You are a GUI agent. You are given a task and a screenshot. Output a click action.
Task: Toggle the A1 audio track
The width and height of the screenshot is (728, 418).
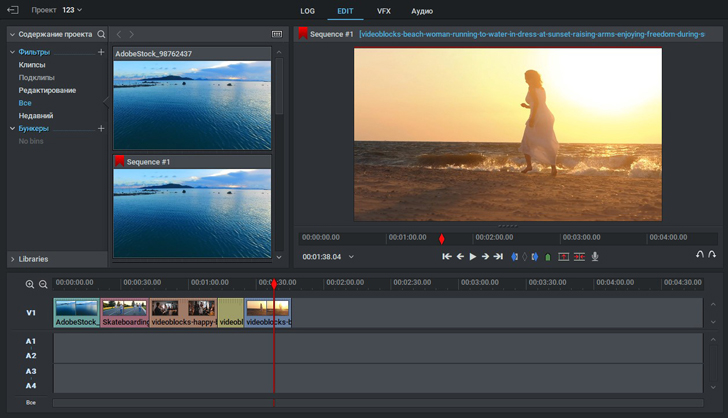point(30,341)
